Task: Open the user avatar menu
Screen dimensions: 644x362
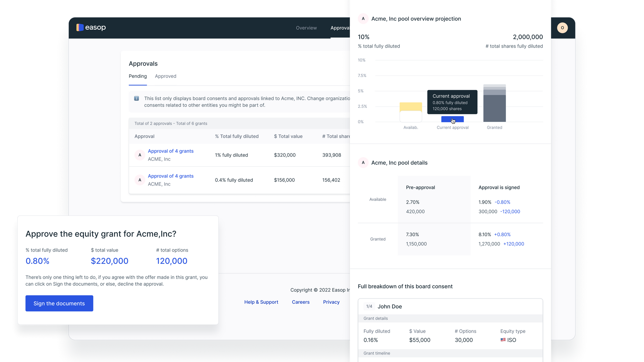Action: coord(562,28)
